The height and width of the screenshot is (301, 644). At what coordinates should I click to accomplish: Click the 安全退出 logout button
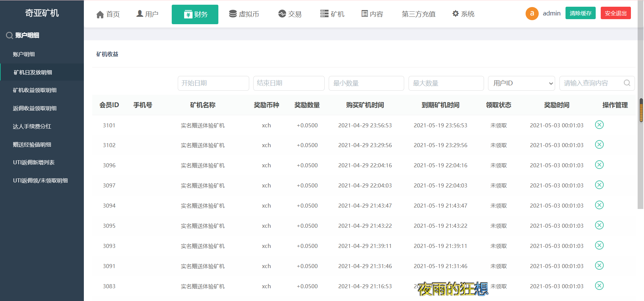tap(615, 13)
